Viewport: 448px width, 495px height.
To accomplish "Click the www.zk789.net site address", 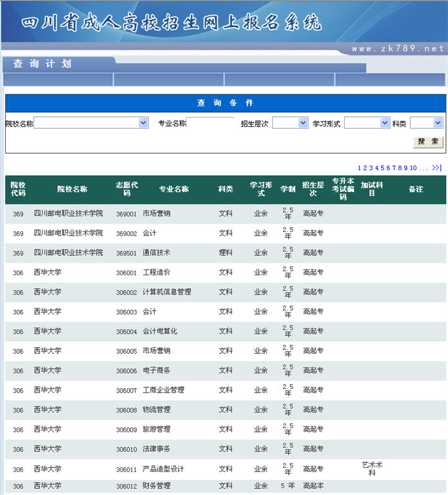I will 398,49.
